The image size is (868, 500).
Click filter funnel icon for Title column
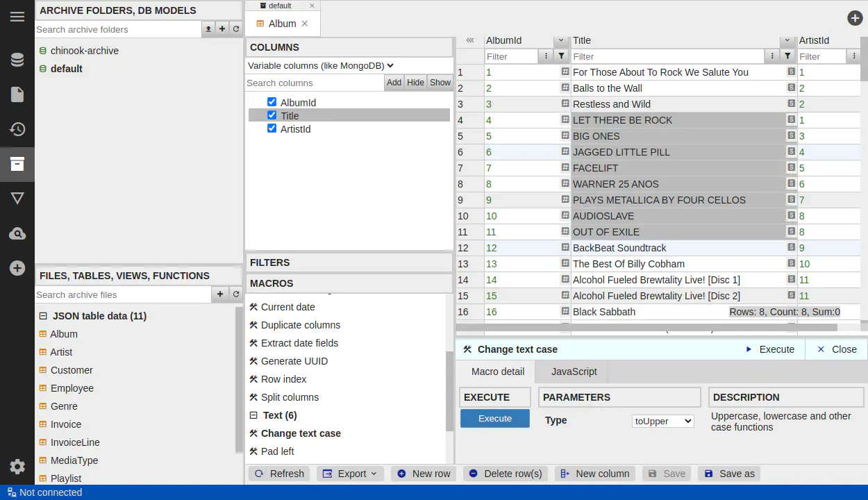(x=787, y=56)
